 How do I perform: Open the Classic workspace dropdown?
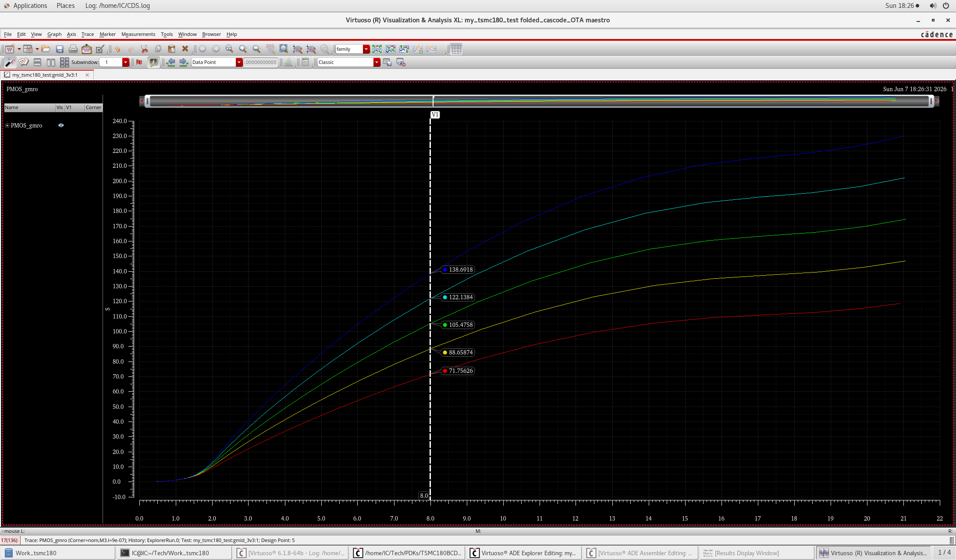[x=377, y=62]
